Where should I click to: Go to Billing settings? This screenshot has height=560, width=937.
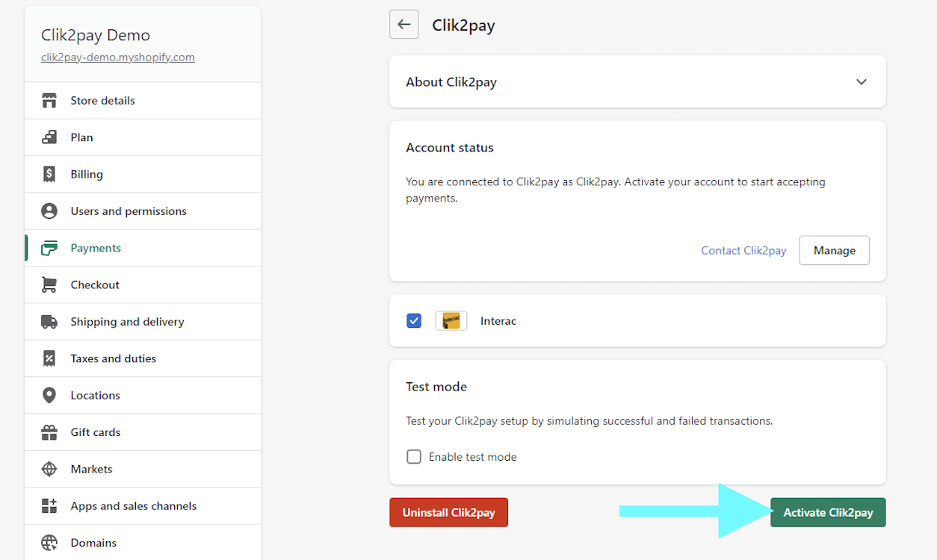[x=143, y=174]
